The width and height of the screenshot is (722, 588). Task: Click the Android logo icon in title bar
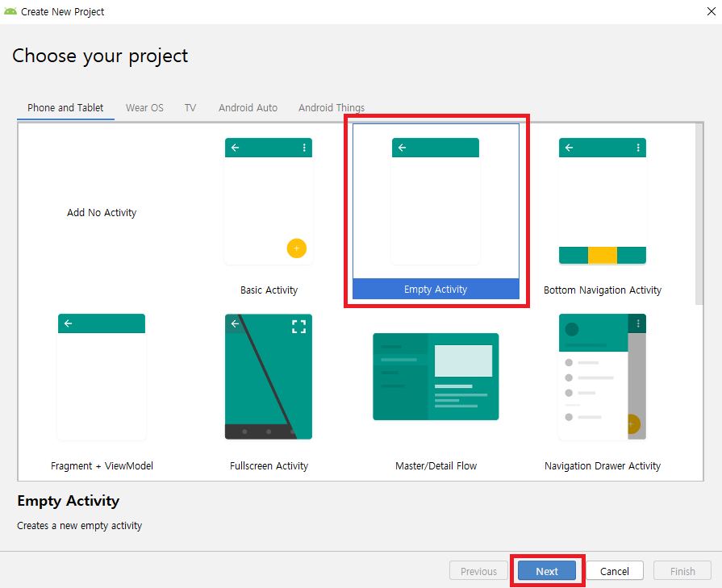tap(10, 11)
